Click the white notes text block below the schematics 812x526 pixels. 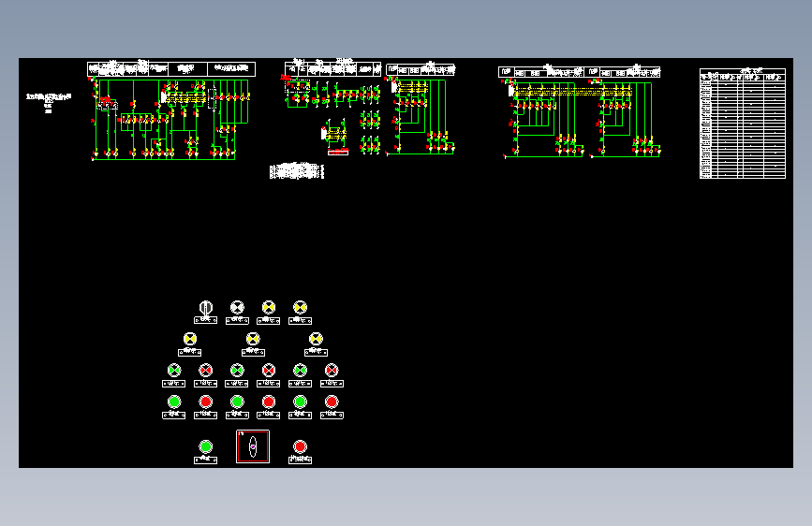tap(297, 171)
